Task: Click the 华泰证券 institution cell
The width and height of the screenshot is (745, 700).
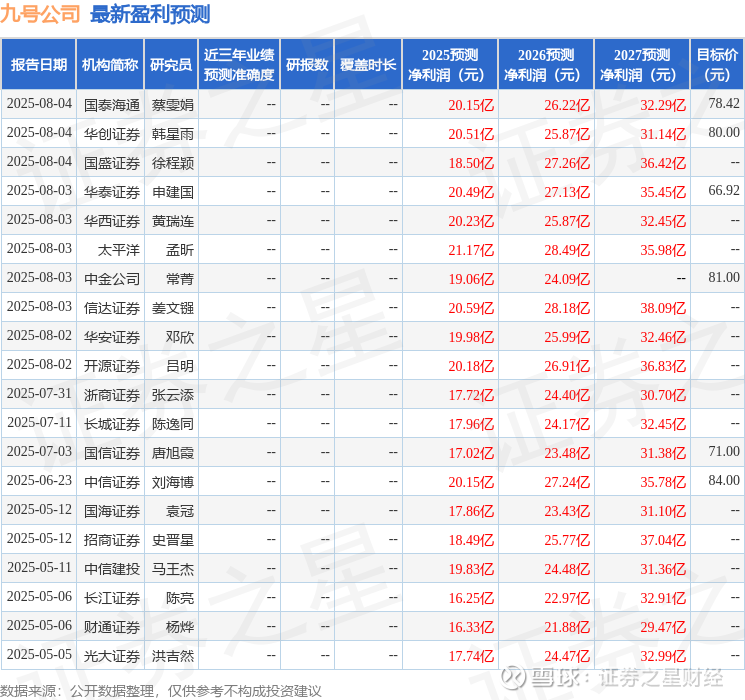Action: [112, 192]
